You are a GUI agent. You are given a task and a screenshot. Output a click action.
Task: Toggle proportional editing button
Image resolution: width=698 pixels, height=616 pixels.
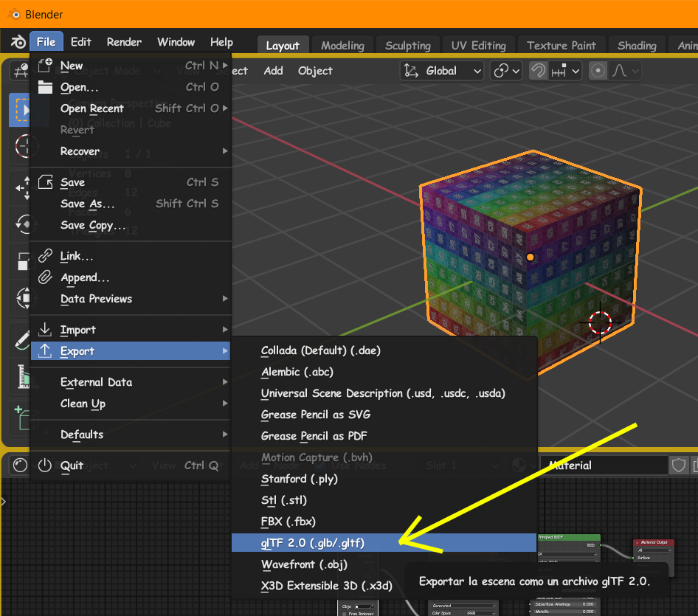598,71
